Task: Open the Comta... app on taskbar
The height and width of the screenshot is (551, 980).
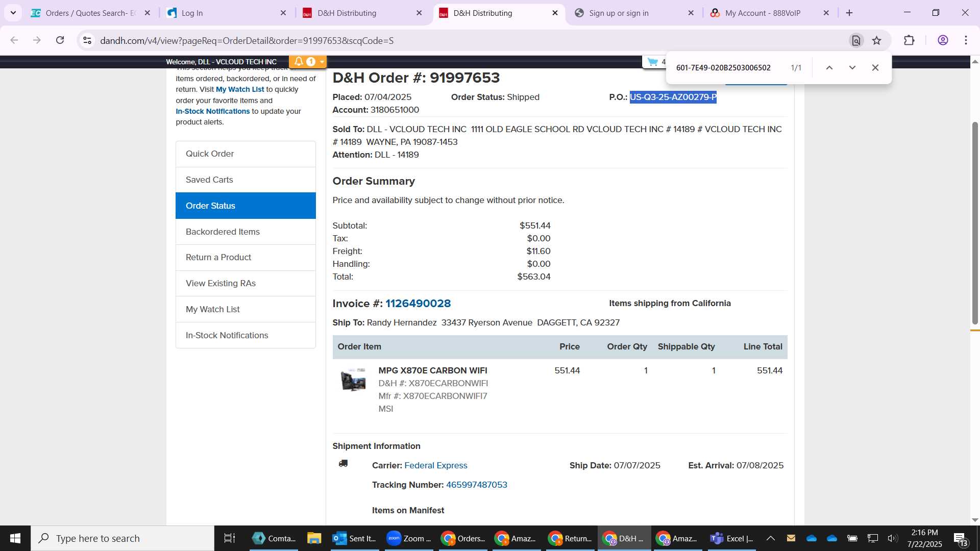Action: click(274, 538)
